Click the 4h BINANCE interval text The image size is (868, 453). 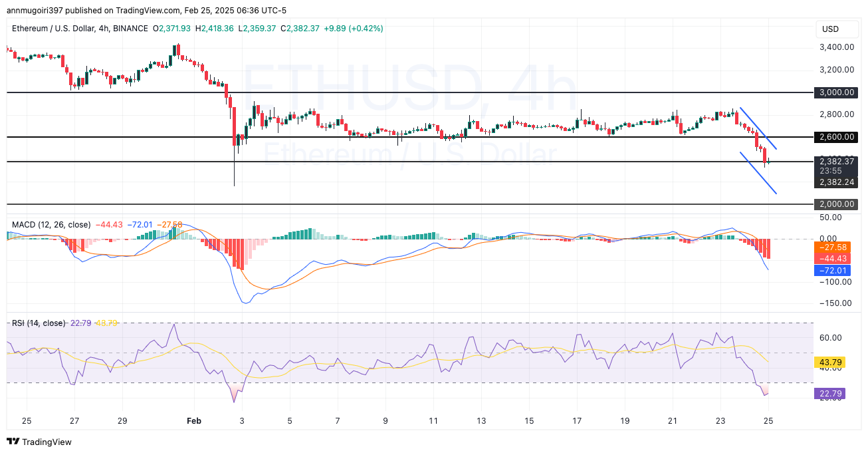126,29
